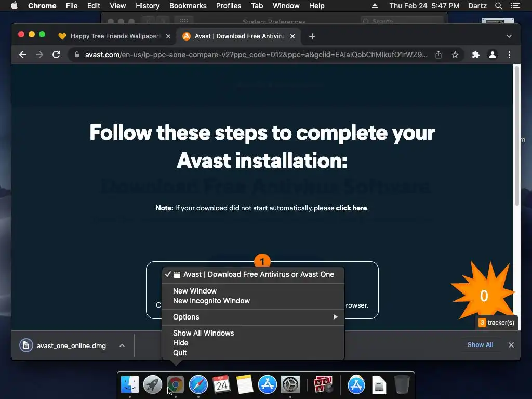Screen dimensions: 532x399
Task: Open the Apple menu
Action: coord(14,6)
